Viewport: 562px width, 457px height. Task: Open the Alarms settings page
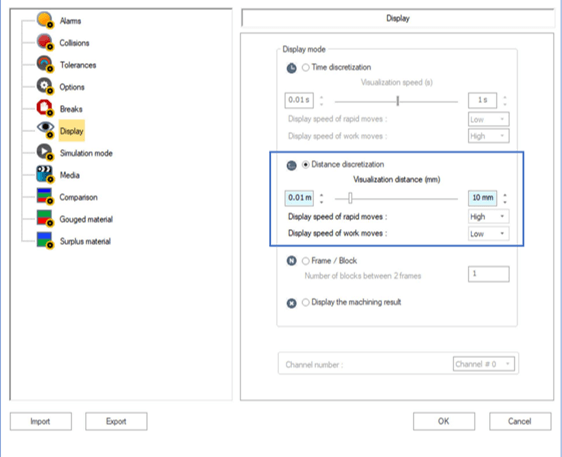(x=70, y=21)
